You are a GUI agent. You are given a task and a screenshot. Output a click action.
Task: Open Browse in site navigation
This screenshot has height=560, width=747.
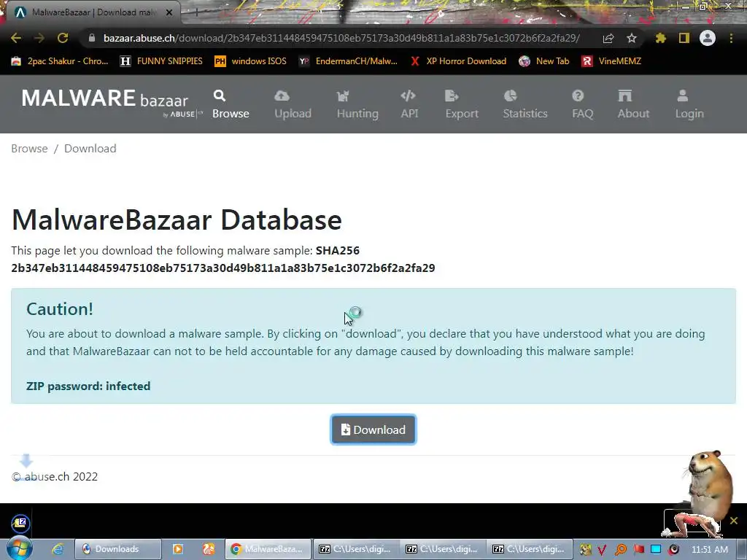tap(231, 104)
